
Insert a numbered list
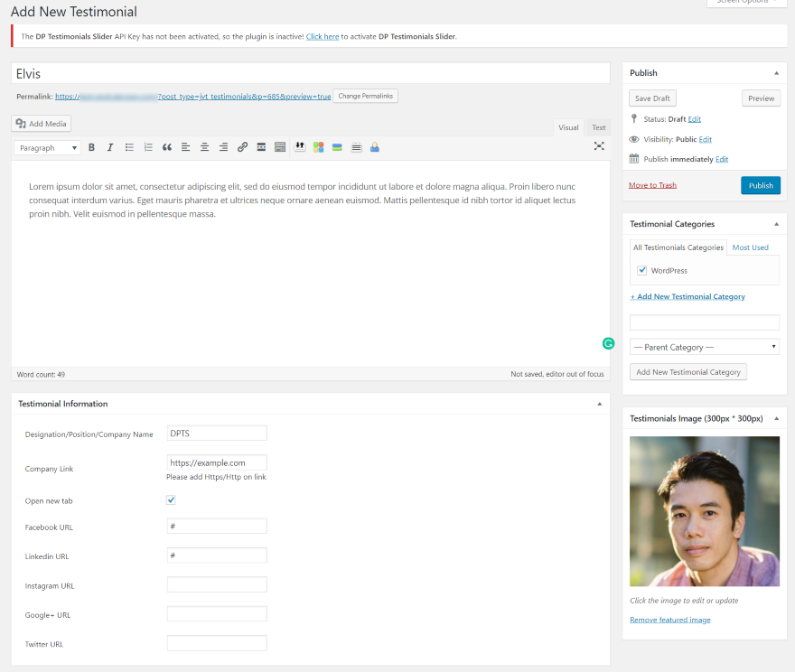tap(148, 147)
